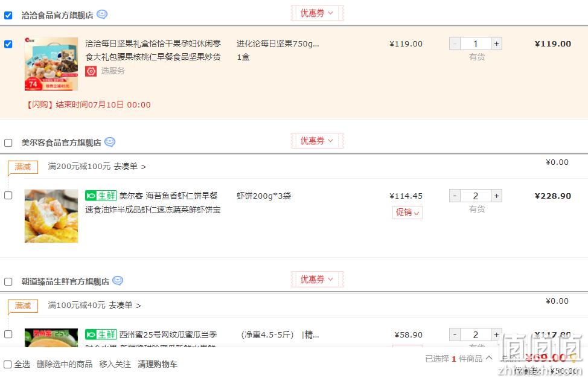Click 进化论每日坚果750g spec text
This screenshot has height=381, width=588.
click(x=278, y=44)
